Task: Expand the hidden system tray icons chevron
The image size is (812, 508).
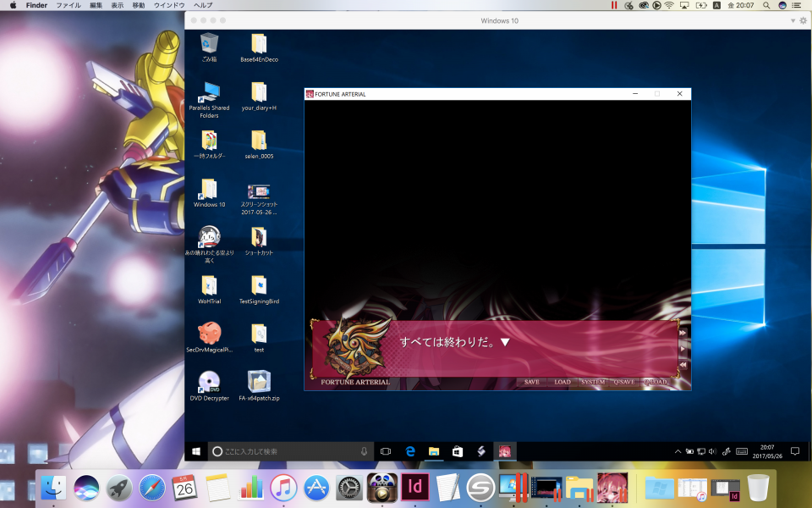Action: coord(678,451)
